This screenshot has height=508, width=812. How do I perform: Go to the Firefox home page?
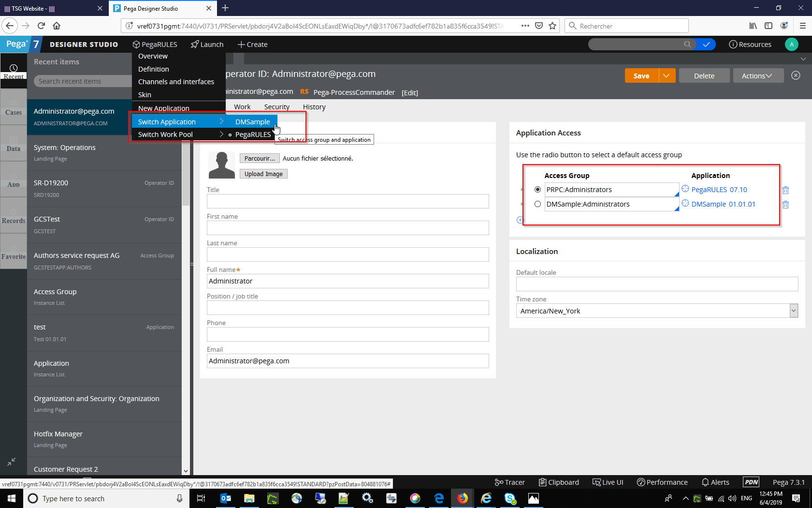57,26
